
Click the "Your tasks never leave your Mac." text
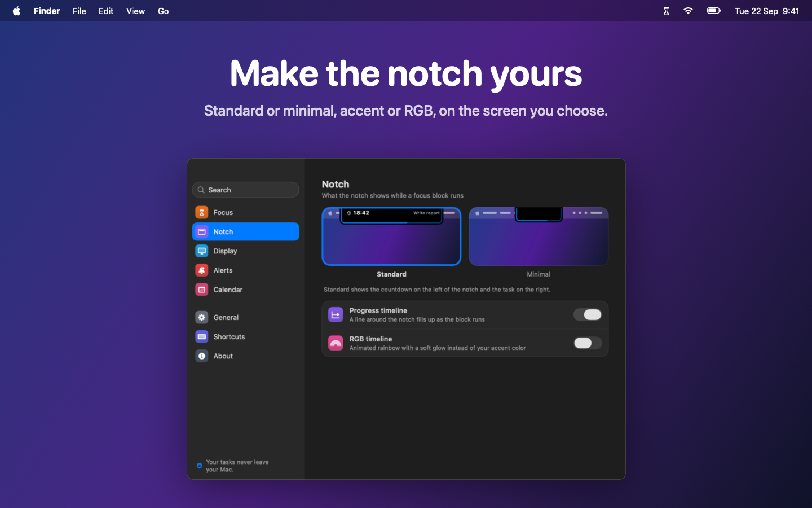[237, 466]
